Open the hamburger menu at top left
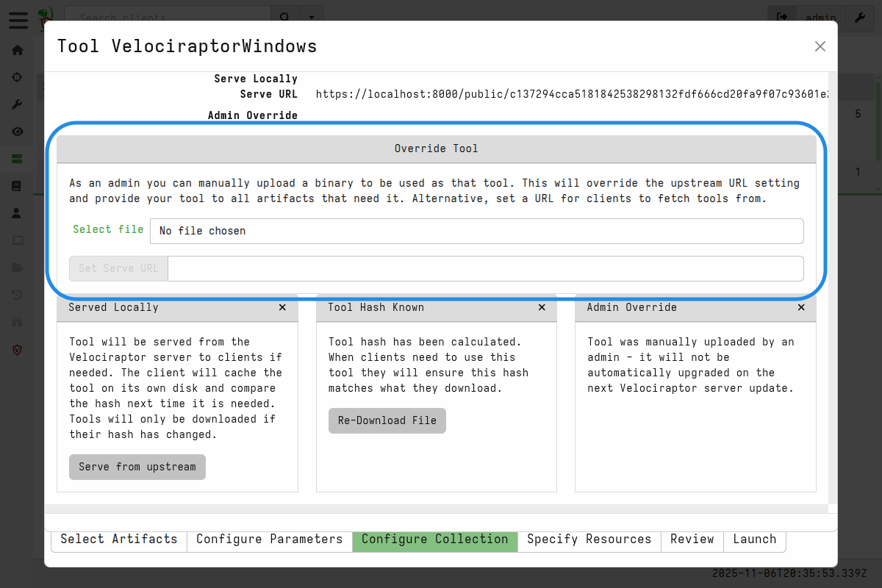Image resolution: width=882 pixels, height=588 pixels. tap(18, 20)
